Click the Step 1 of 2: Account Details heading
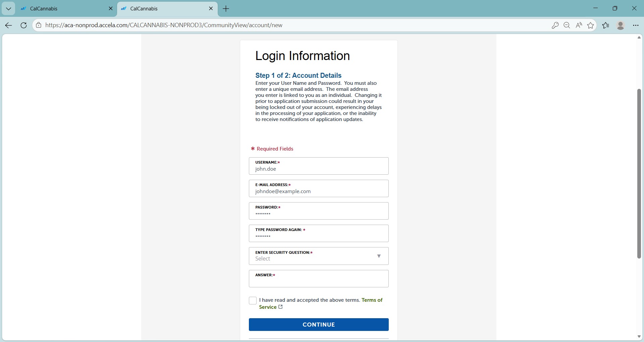The width and height of the screenshot is (644, 342). 299,75
